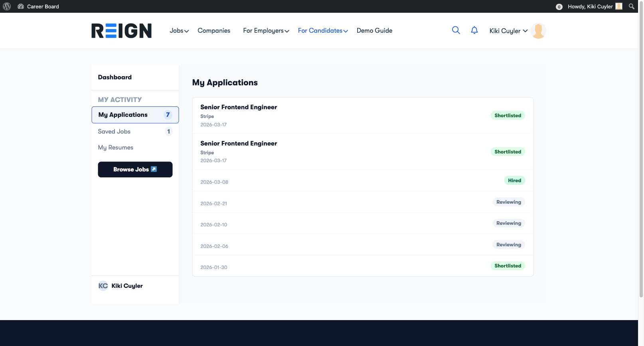Open notifications bell icon
This screenshot has width=644, height=346.
474,30
